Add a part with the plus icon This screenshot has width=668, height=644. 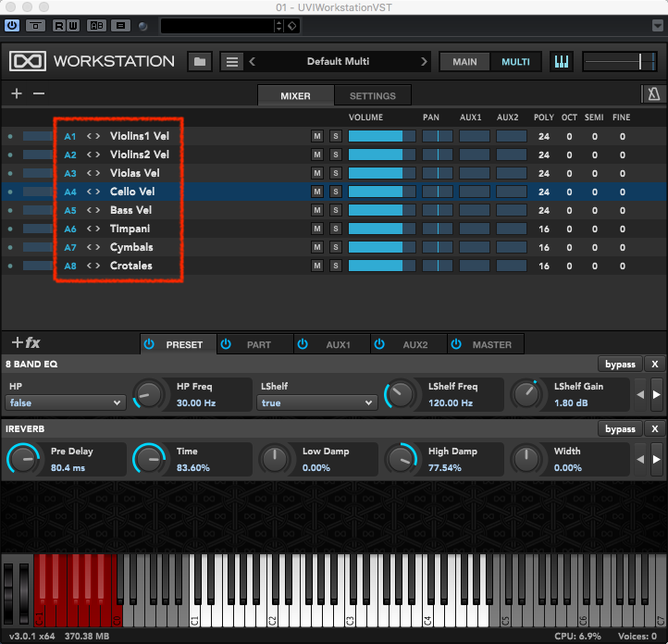[x=17, y=93]
